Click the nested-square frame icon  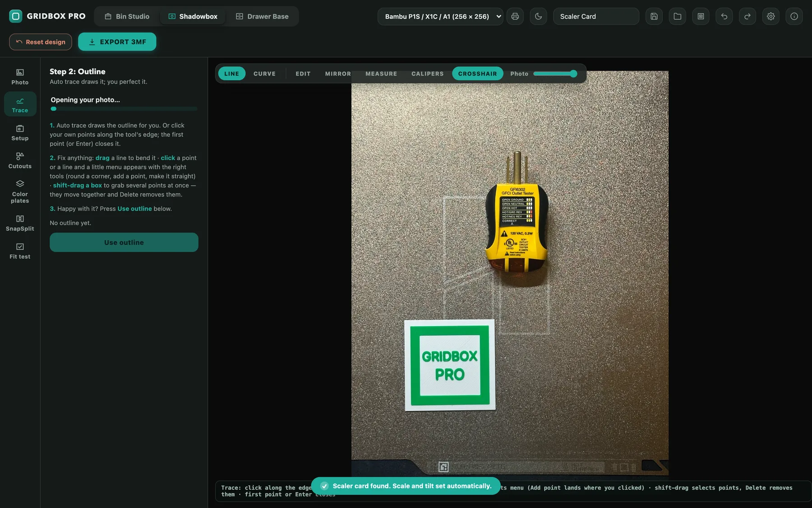(701, 16)
